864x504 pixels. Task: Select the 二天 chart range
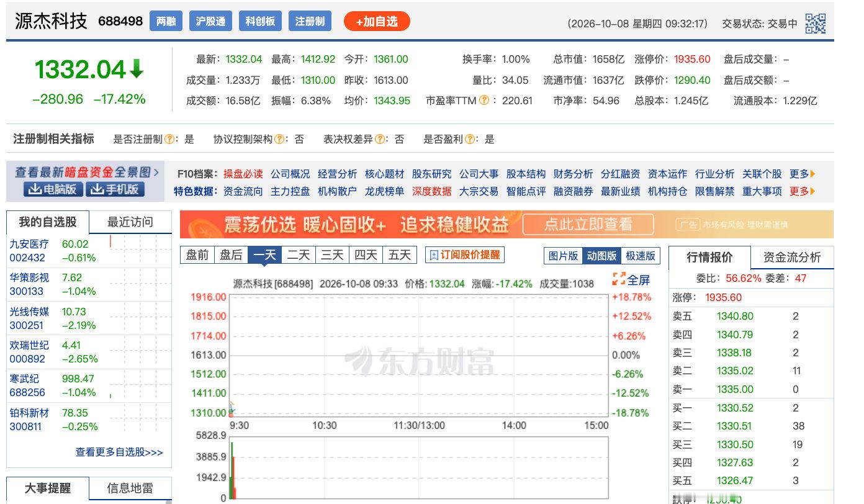click(x=299, y=254)
